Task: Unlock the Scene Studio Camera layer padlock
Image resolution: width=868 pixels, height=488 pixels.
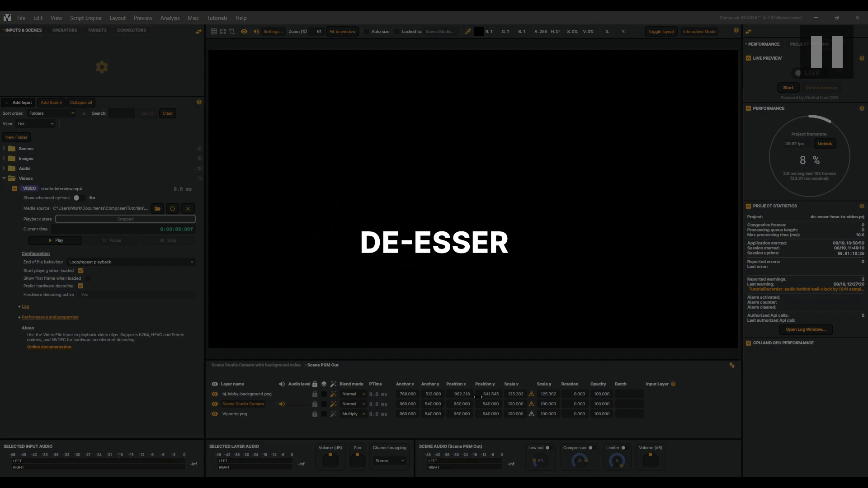Action: click(x=315, y=404)
